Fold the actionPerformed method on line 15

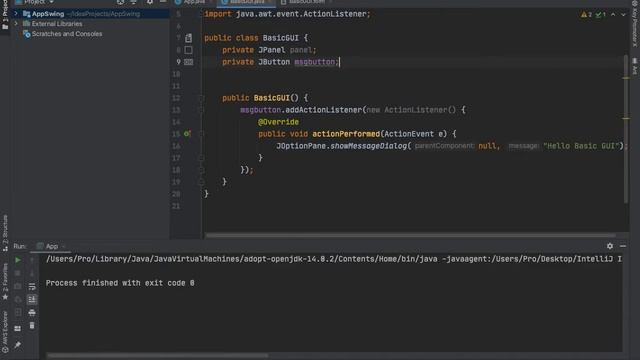click(200, 134)
